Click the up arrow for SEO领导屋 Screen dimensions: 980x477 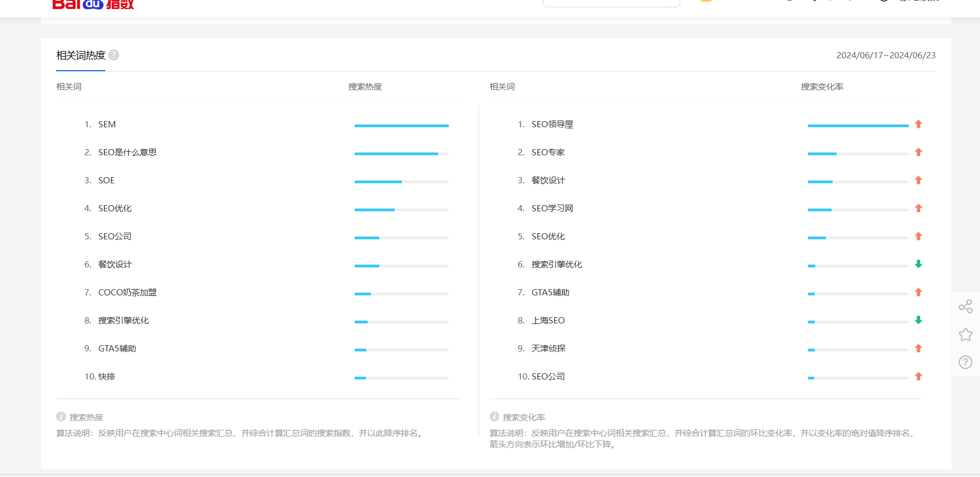pos(918,124)
